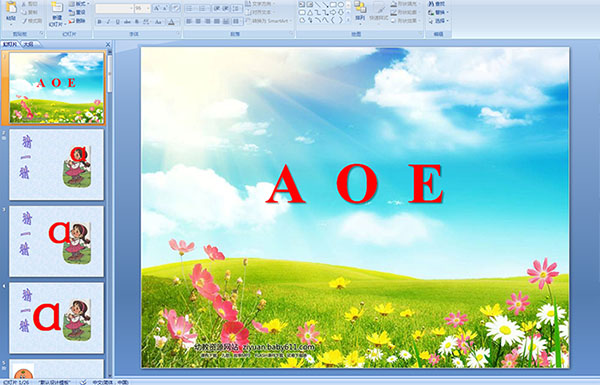Click the Replace (替换) button
This screenshot has width=600, height=385.
[x=438, y=13]
